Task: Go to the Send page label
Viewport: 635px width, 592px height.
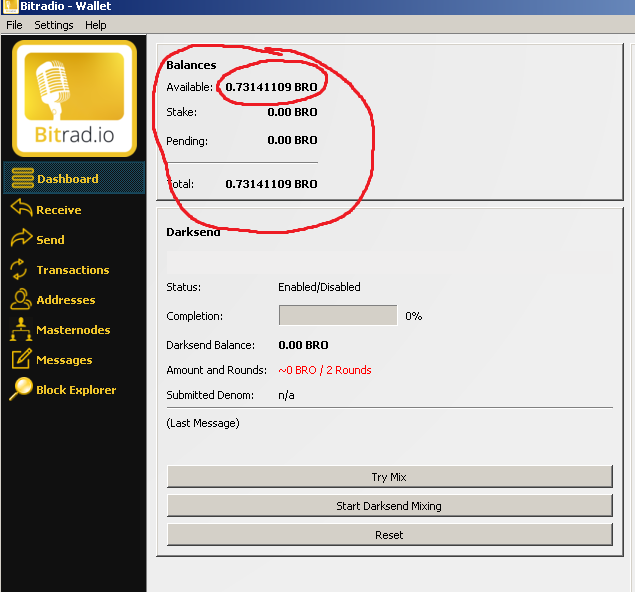Action: pyautogui.click(x=50, y=240)
